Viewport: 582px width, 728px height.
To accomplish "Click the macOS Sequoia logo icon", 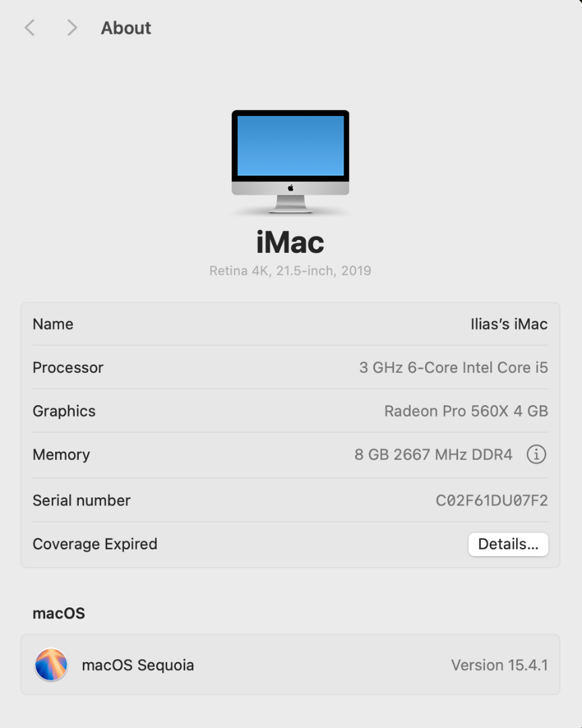I will (x=51, y=665).
